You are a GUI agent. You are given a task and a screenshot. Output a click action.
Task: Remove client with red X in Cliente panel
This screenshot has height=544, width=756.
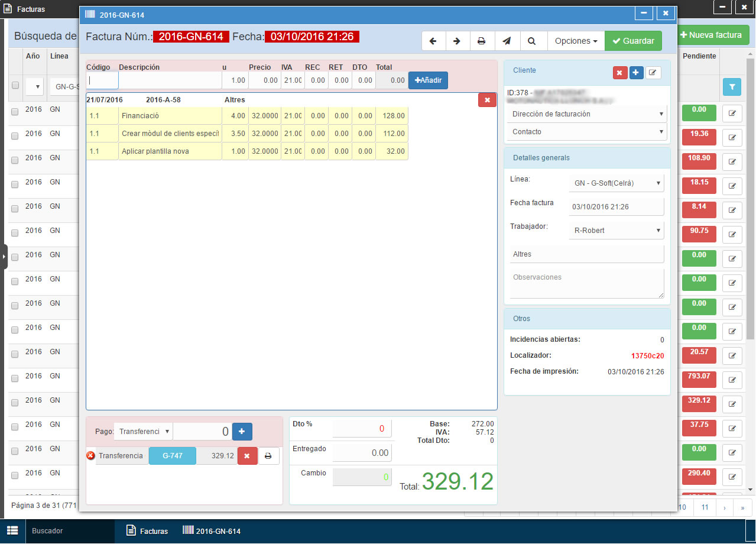(x=619, y=72)
